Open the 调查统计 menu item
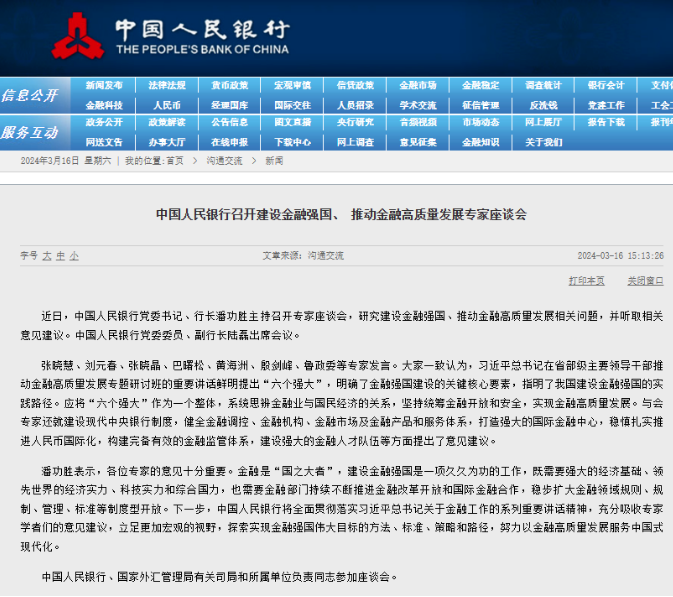This screenshot has height=597, width=673. coord(543,86)
